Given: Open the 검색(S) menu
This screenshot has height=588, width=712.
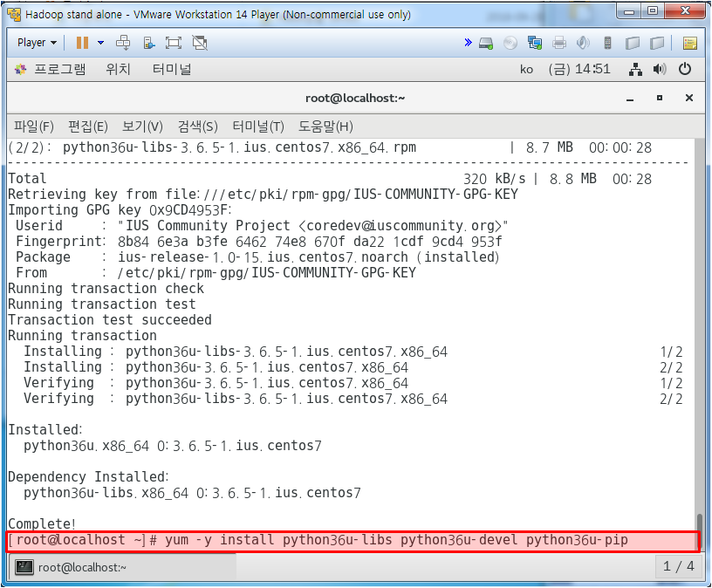Looking at the screenshot, I should (197, 126).
